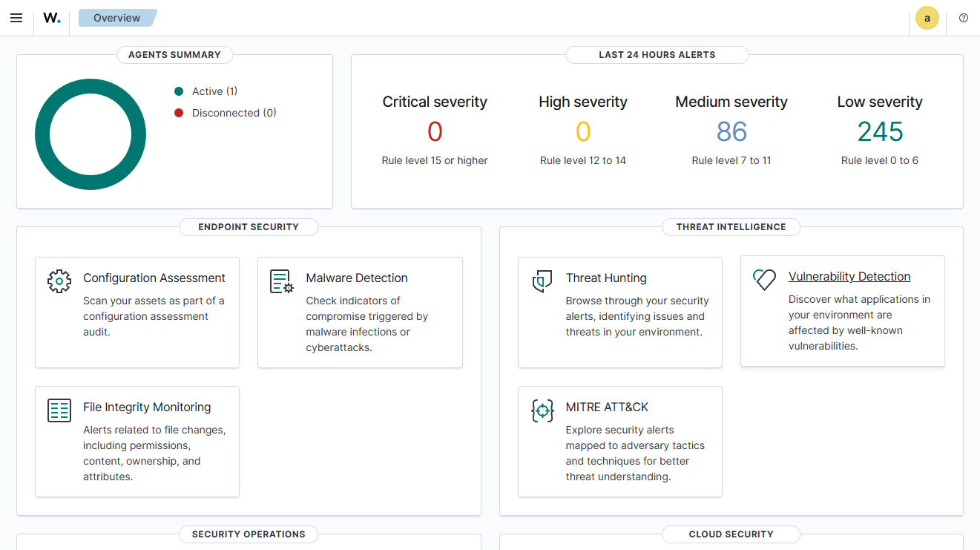The image size is (980, 550).
Task: Click the Active (1) legend entry
Action: tap(206, 91)
